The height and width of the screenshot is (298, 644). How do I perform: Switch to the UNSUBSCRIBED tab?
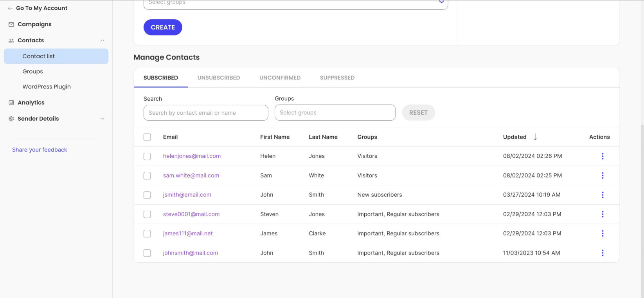click(219, 78)
